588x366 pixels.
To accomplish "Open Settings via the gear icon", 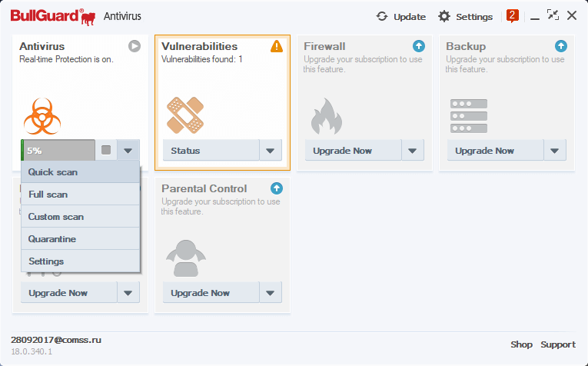I will pyautogui.click(x=444, y=16).
